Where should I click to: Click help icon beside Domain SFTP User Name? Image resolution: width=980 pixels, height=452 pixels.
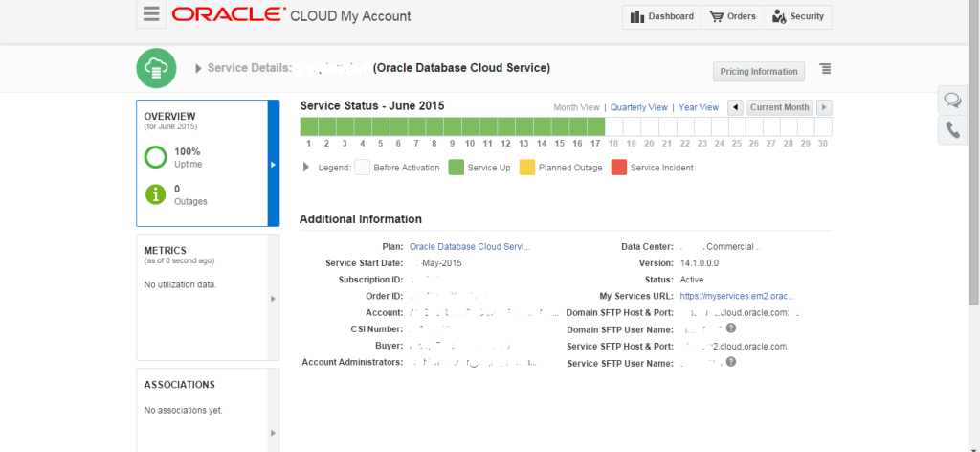coord(731,328)
